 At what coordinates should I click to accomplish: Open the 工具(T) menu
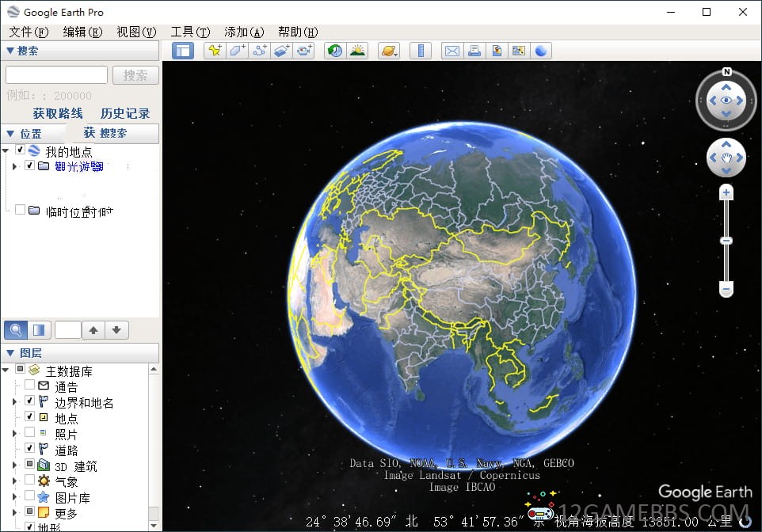tap(190, 32)
